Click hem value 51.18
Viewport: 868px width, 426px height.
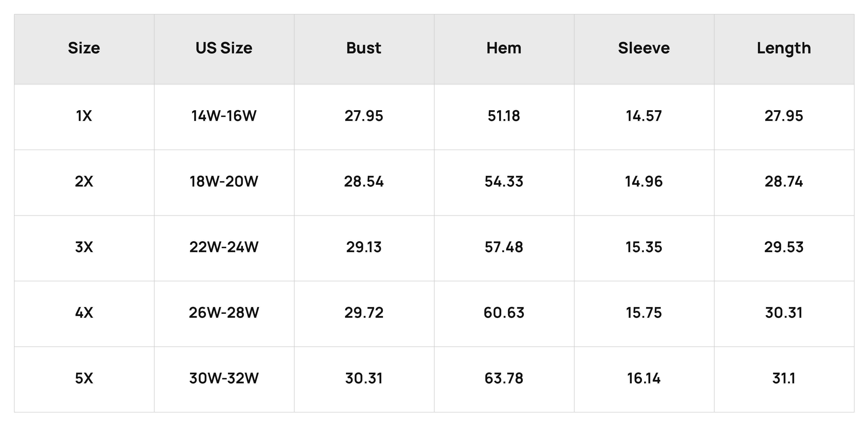[x=504, y=116]
